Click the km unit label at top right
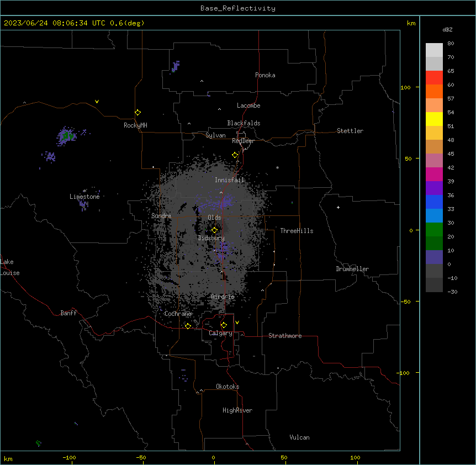This screenshot has height=465, width=476. [411, 23]
